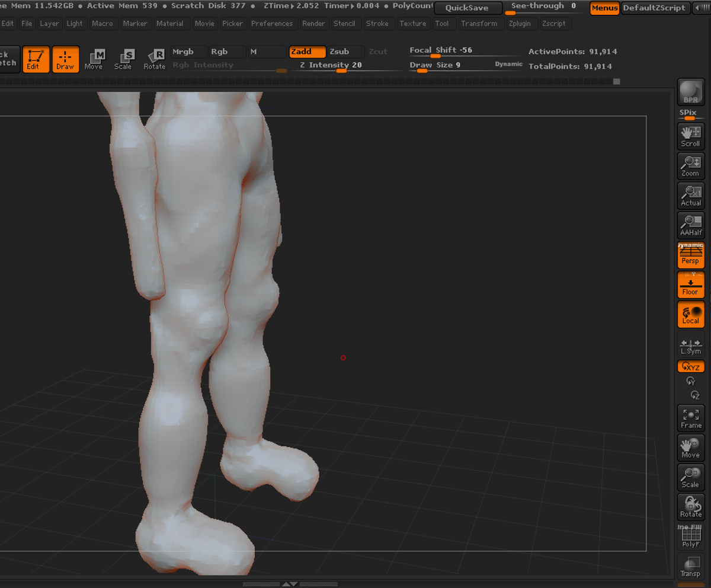The height and width of the screenshot is (588, 711).
Task: Click the AAHalf view icon
Action: pyautogui.click(x=690, y=225)
